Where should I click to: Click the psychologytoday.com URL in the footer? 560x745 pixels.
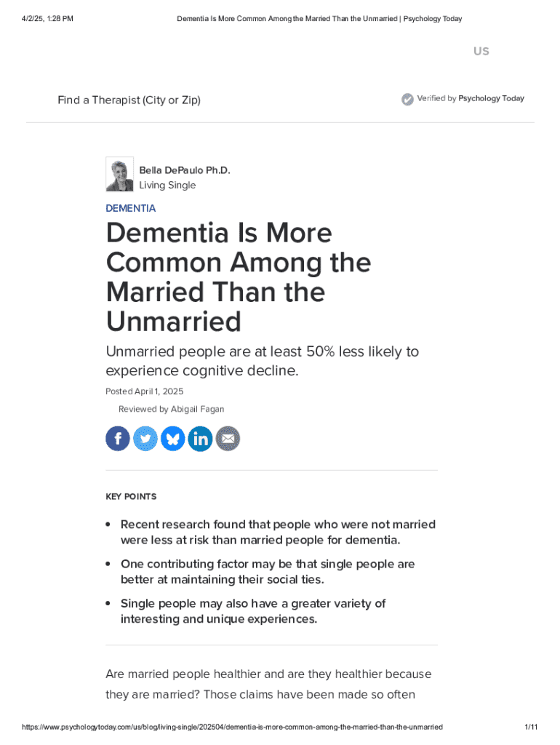pos(232,727)
